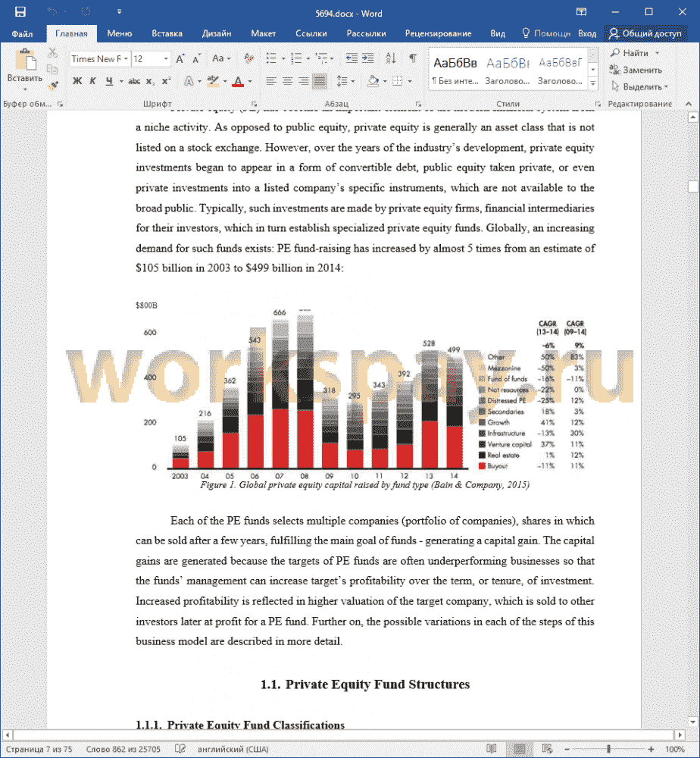Undo the last action
The height and width of the screenshot is (758, 700).
52,11
